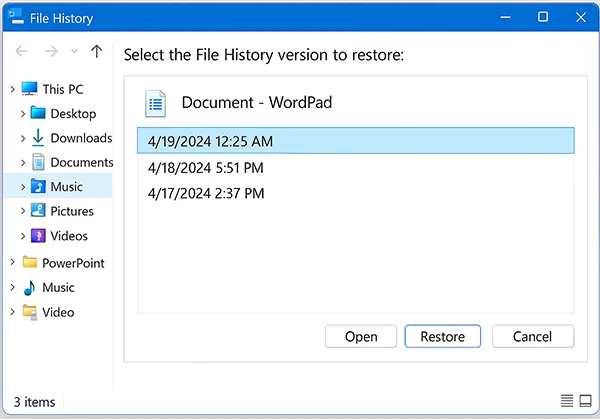This screenshot has height=419, width=600.
Task: Expand the PowerPoint folder chevron
Action: pos(12,263)
